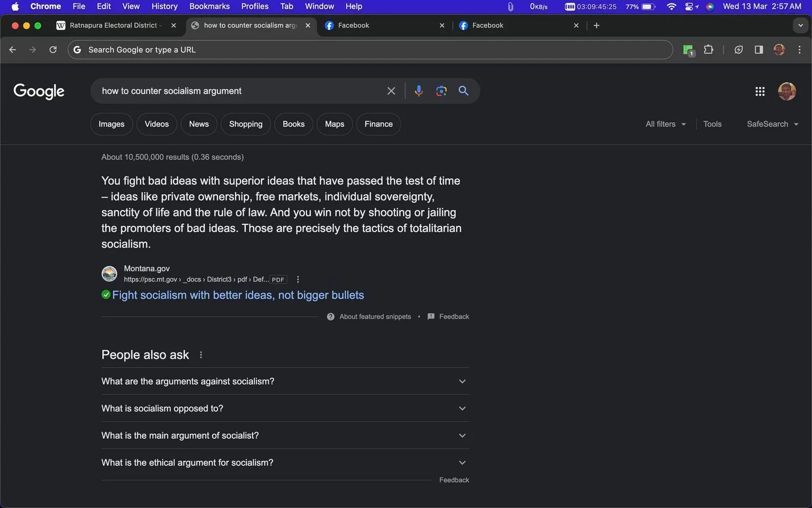The height and width of the screenshot is (508, 812).
Task: Open the Apple menu
Action: (x=15, y=6)
